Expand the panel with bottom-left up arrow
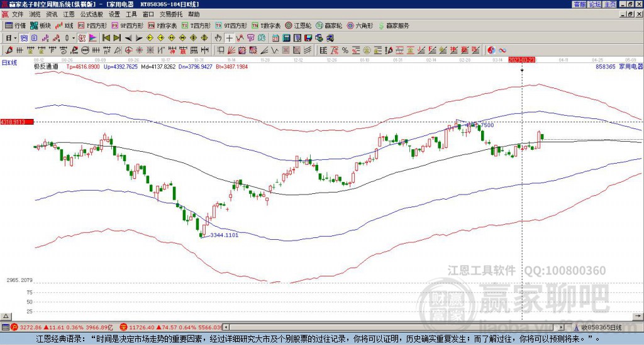This screenshot has width=644, height=345. point(6,317)
